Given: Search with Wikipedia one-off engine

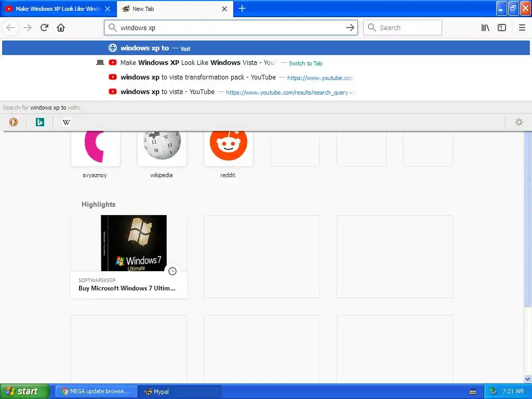Looking at the screenshot, I should click(x=66, y=122).
